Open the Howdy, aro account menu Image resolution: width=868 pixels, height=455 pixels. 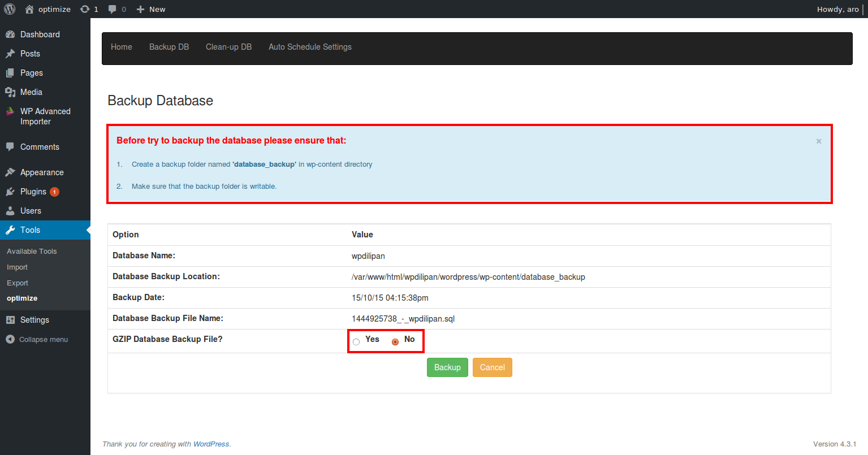(838, 9)
